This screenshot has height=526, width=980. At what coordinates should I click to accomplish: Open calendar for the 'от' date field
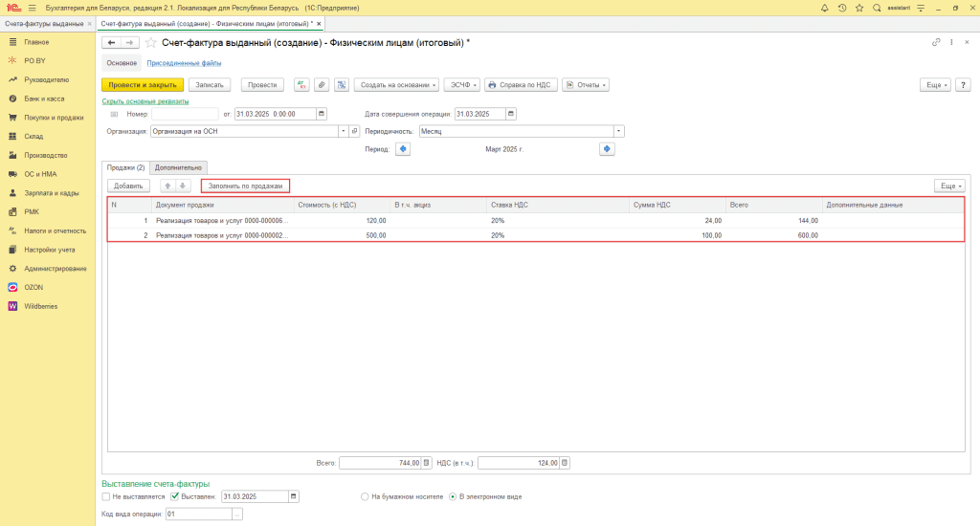(322, 114)
